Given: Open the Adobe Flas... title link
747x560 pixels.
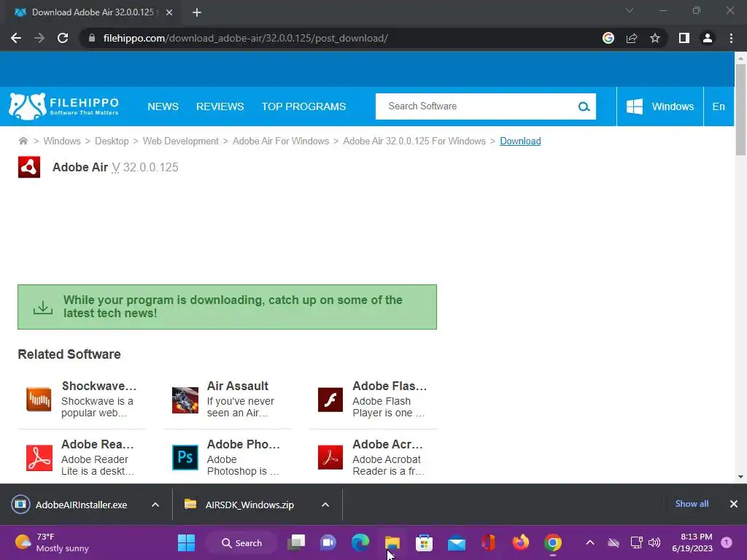Looking at the screenshot, I should coord(390,386).
